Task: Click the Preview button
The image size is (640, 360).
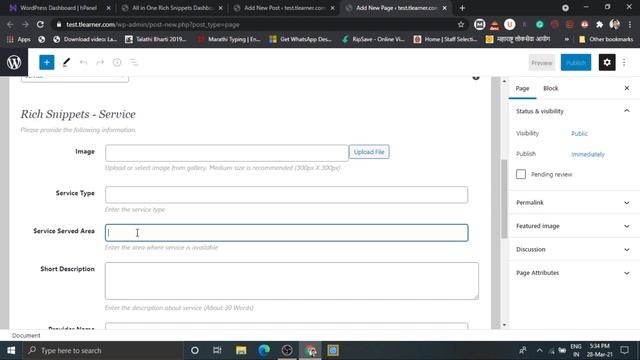Action: point(542,63)
